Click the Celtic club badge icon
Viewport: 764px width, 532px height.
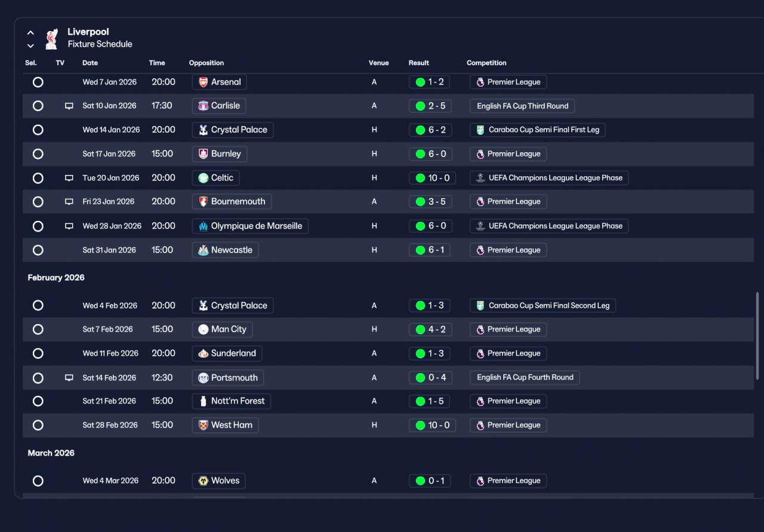pyautogui.click(x=204, y=178)
